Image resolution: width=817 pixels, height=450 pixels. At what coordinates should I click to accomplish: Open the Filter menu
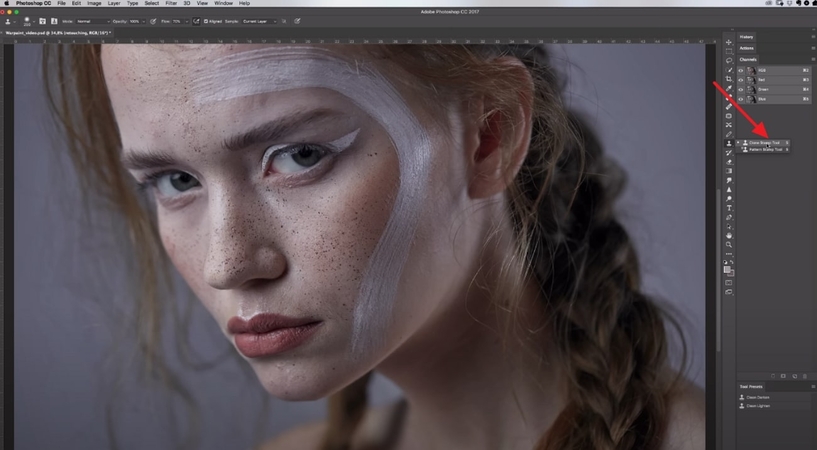coord(171,3)
